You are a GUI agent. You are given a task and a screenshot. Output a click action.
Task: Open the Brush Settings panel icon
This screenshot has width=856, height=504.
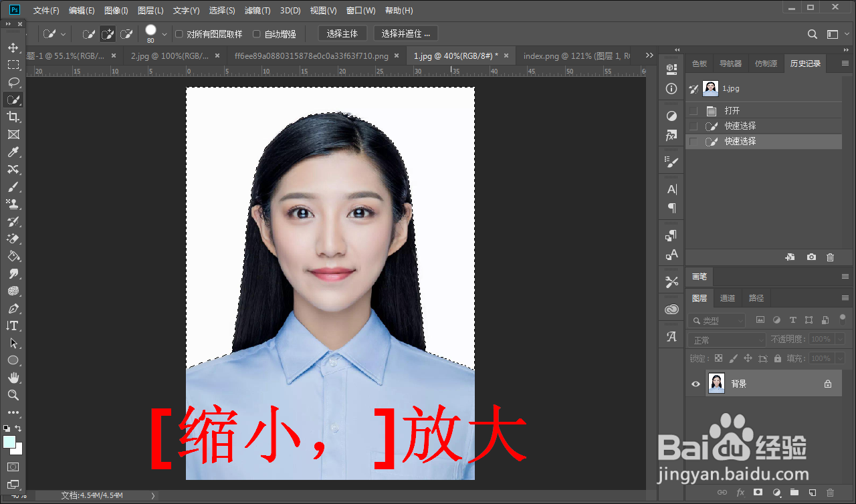pos(671,161)
